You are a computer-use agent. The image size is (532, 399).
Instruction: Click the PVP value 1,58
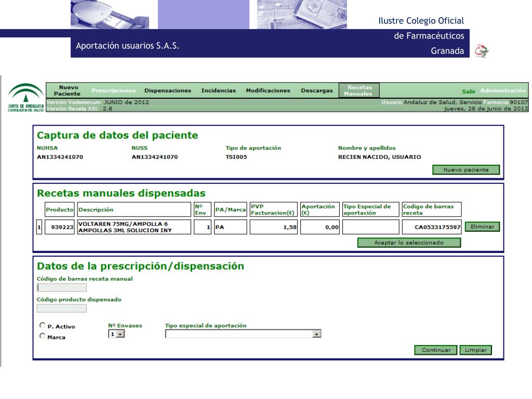point(273,227)
